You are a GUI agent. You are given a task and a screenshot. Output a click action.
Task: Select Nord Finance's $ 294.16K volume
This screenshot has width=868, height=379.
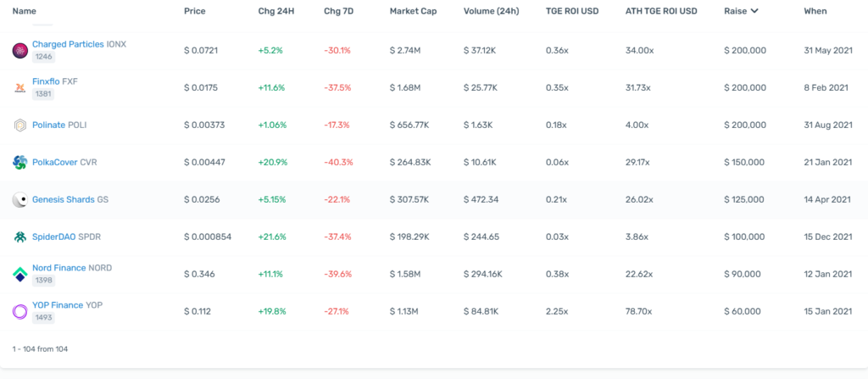[x=483, y=274]
